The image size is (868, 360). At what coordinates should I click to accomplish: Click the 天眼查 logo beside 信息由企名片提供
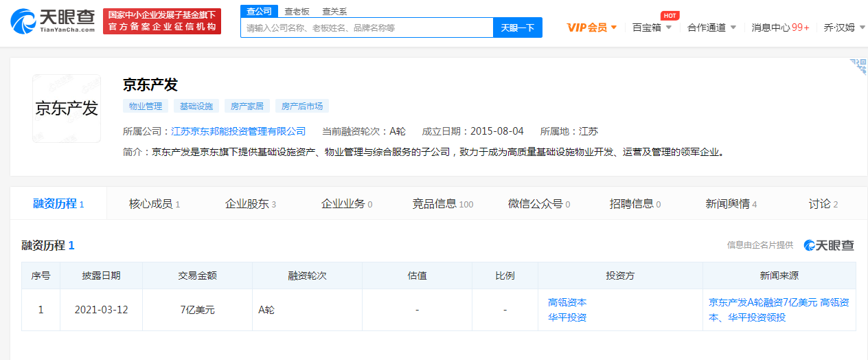pos(829,245)
